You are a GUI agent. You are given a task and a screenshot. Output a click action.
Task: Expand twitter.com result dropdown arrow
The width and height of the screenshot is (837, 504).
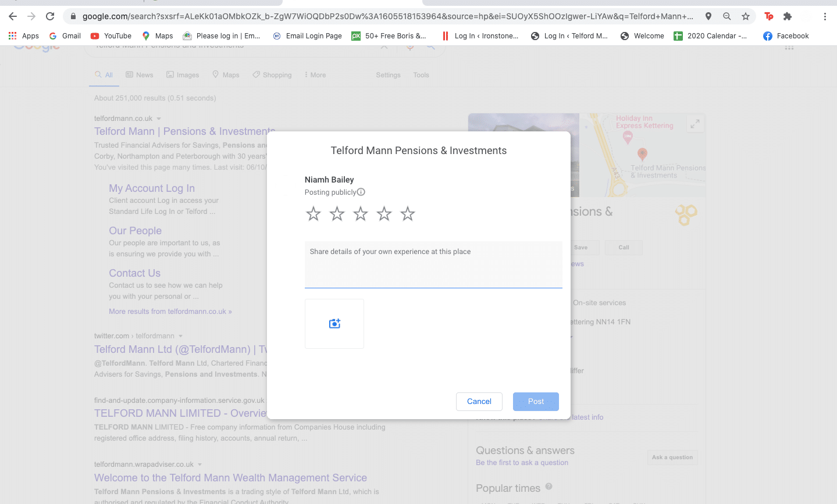(x=180, y=336)
